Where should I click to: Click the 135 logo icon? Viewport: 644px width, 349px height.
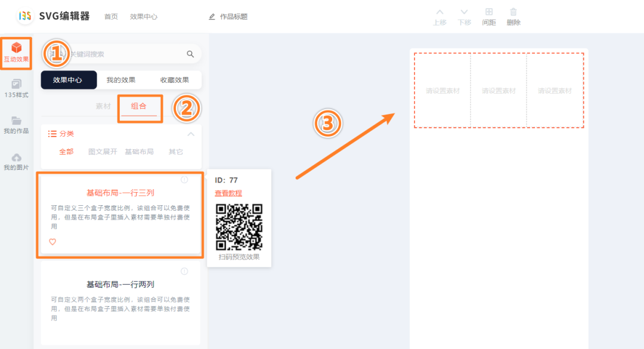[x=25, y=16]
